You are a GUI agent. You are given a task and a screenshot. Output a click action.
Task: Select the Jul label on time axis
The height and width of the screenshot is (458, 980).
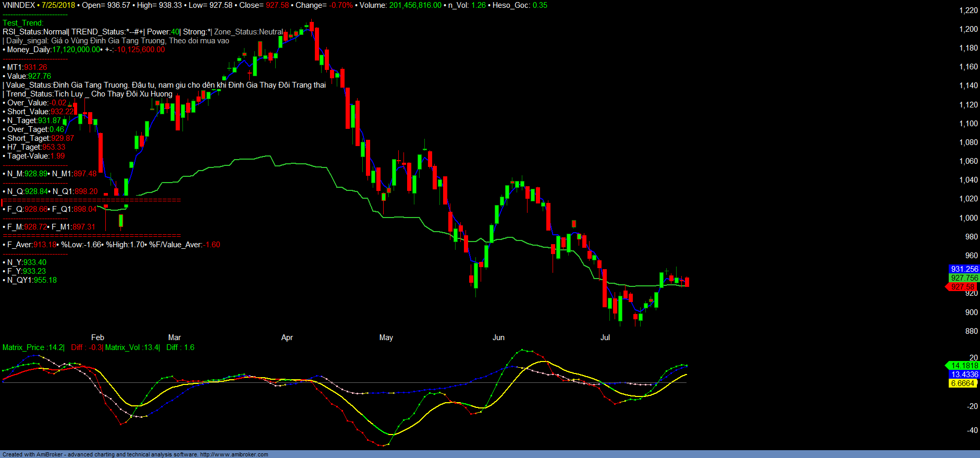605,338
